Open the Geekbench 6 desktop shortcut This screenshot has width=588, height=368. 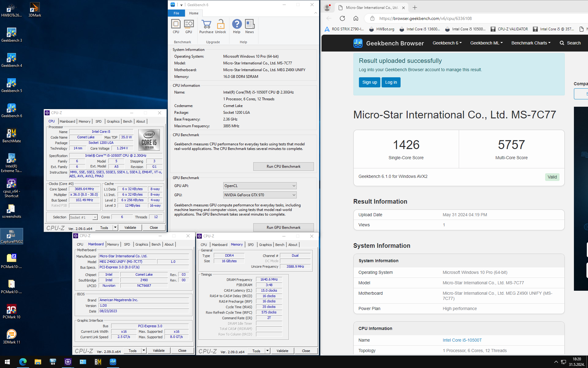[12, 110]
